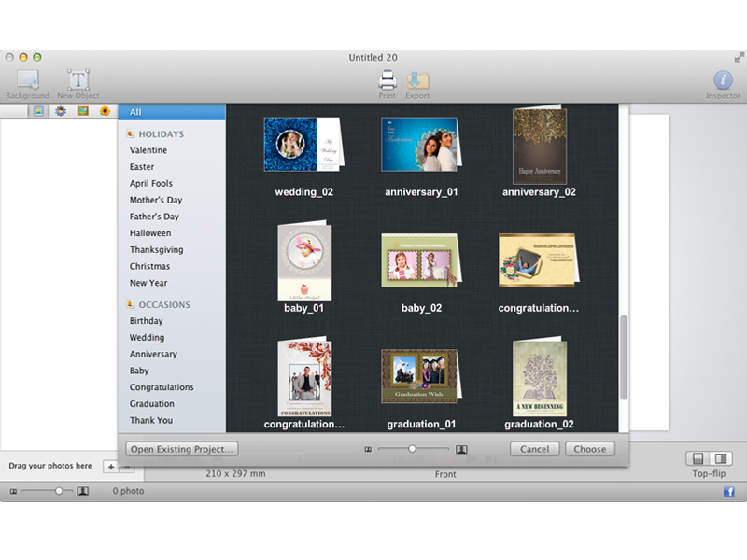Click the Open Existing Project button
The height and width of the screenshot is (560, 747).
181,449
